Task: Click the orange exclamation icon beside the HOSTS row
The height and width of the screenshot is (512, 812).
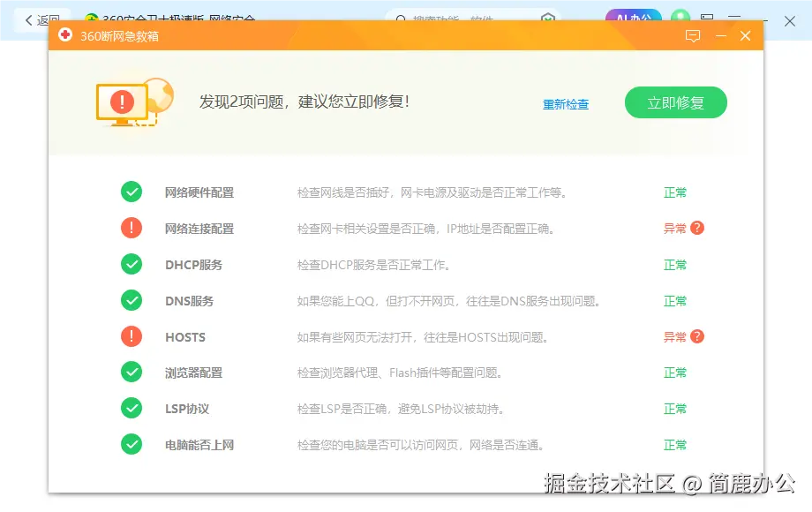Action: click(x=131, y=336)
